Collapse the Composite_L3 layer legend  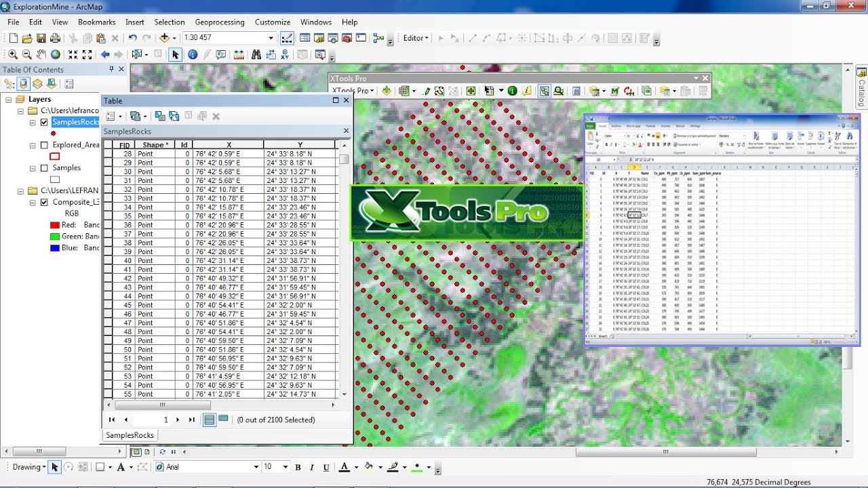(33, 203)
